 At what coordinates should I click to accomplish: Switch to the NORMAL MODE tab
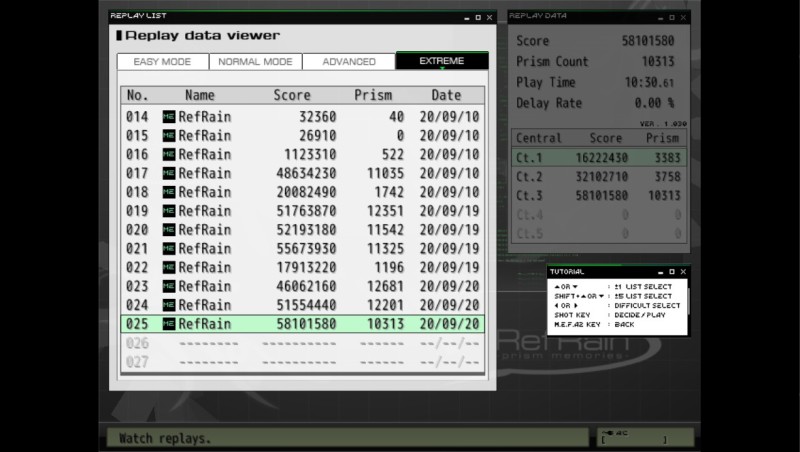pyautogui.click(x=256, y=62)
